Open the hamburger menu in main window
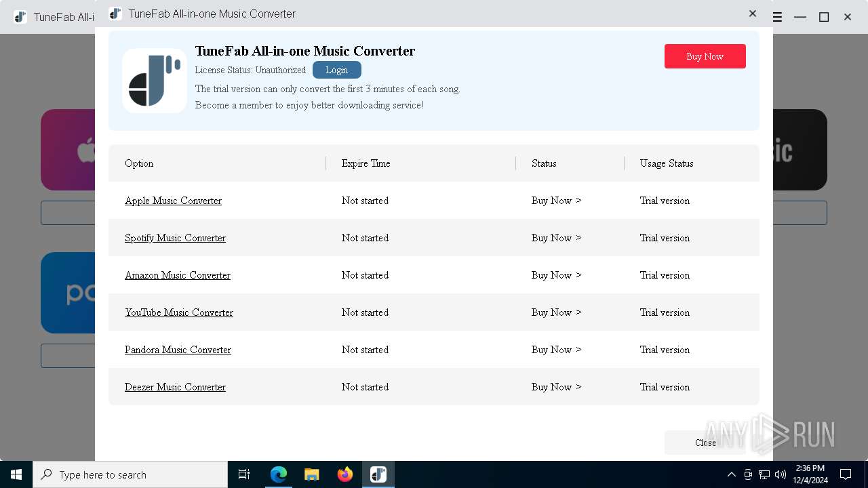The height and width of the screenshot is (488, 868). (777, 17)
